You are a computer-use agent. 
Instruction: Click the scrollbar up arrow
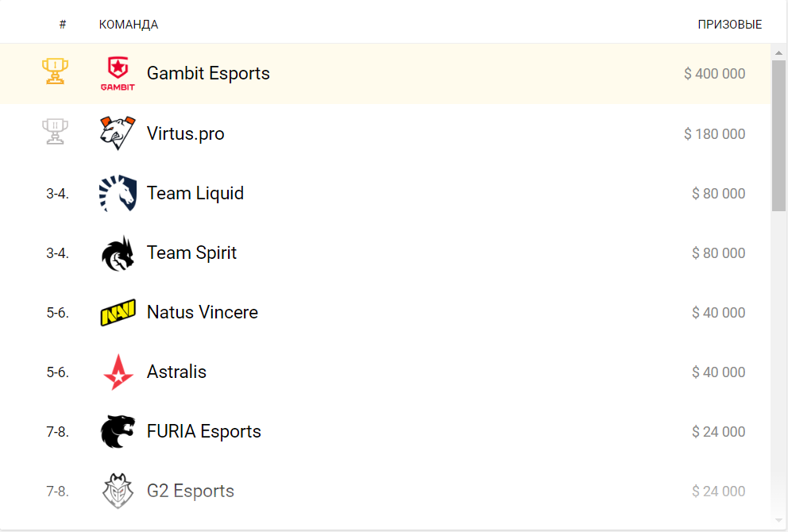pyautogui.click(x=778, y=52)
